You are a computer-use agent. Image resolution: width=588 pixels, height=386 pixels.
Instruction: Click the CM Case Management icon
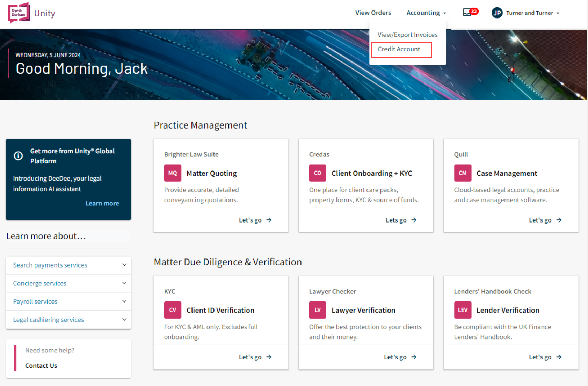pyautogui.click(x=463, y=173)
